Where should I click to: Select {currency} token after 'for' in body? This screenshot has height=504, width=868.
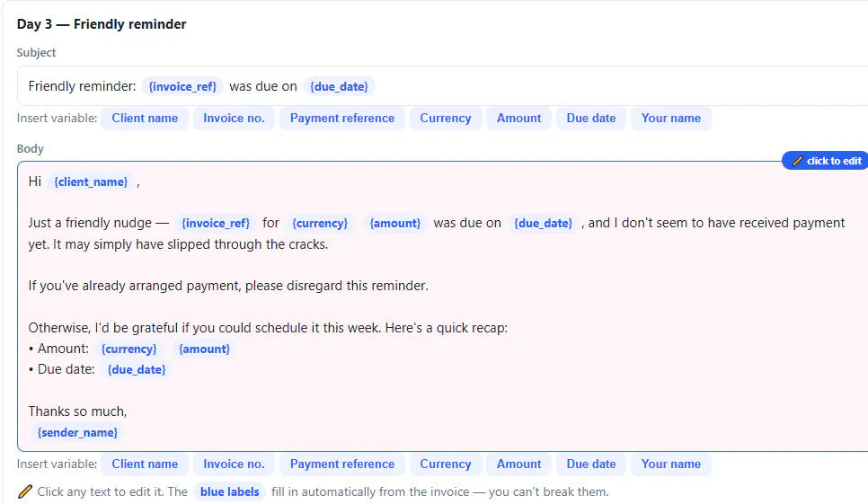pos(320,224)
